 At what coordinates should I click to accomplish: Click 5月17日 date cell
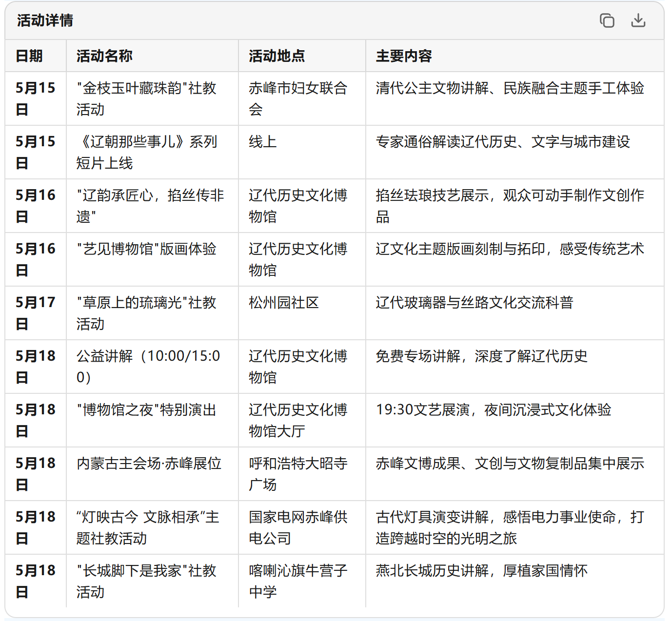(x=36, y=313)
